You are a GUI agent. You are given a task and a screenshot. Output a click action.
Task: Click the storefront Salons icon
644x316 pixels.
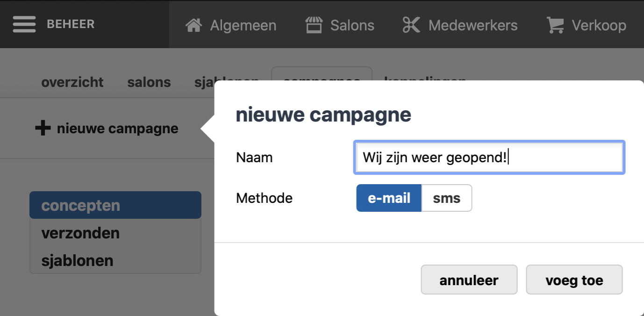[314, 25]
